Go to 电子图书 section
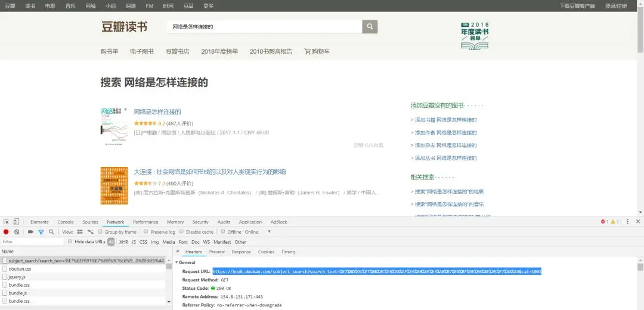 tap(142, 52)
